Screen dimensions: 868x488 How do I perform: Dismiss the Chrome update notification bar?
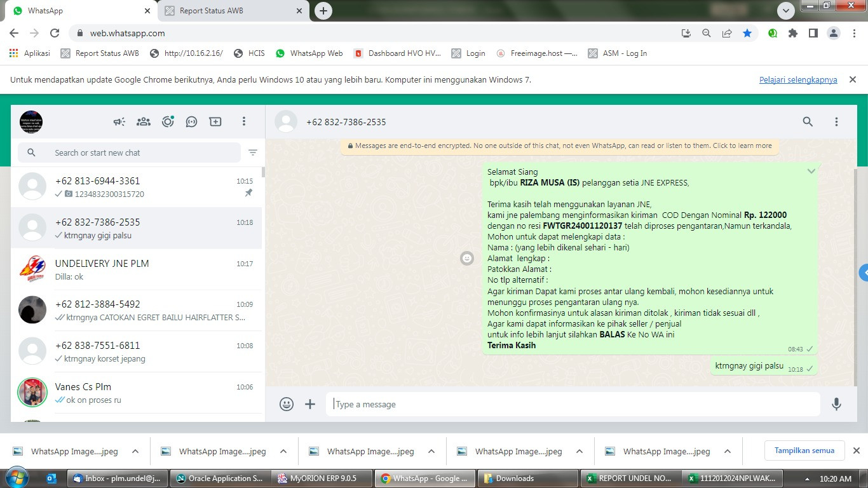tap(853, 80)
